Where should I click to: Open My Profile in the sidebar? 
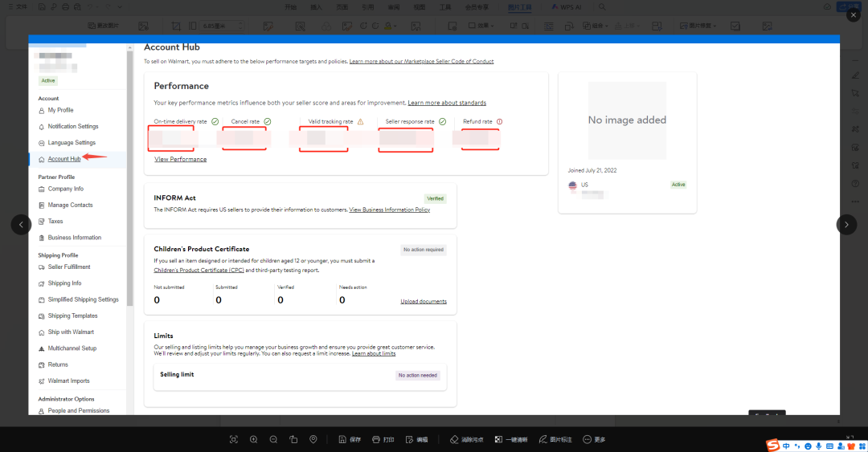tap(60, 110)
